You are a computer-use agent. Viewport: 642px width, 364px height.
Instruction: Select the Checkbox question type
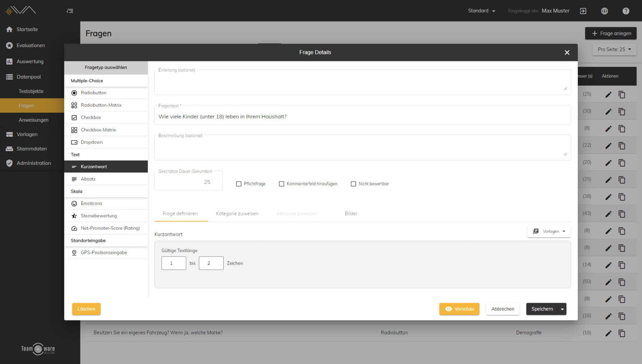(x=106, y=117)
